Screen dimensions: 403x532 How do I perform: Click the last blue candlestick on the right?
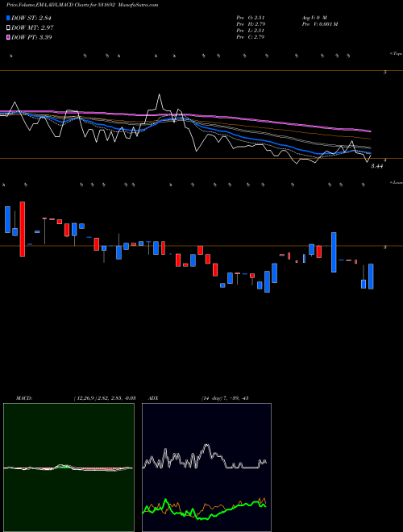pyautogui.click(x=371, y=276)
